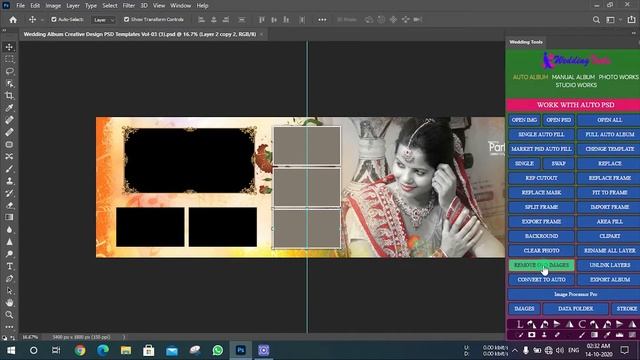Align horizontal centers in options bar
Image resolution: width=640 pixels, height=360 pixels.
[x=213, y=20]
